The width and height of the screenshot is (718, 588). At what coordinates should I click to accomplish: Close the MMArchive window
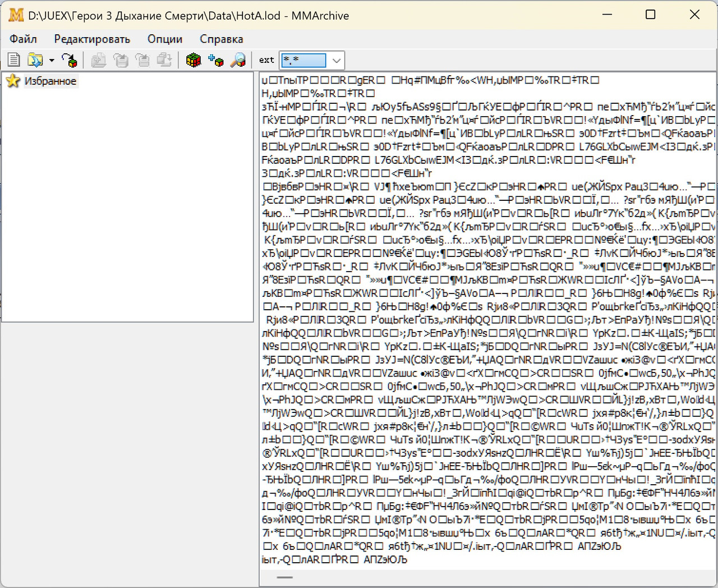point(694,15)
